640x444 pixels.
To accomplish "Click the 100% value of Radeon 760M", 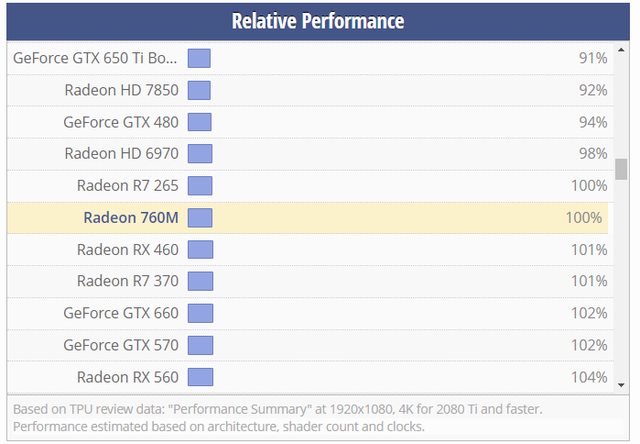I will pyautogui.click(x=584, y=218).
